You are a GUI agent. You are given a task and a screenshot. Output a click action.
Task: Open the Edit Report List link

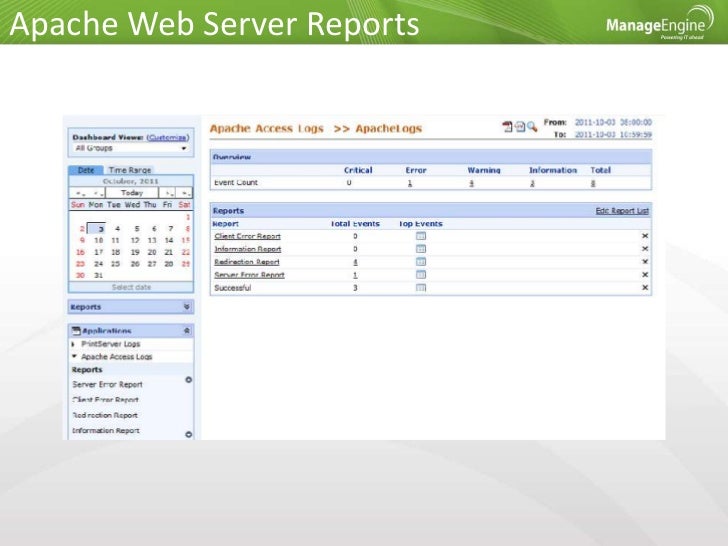click(x=622, y=211)
